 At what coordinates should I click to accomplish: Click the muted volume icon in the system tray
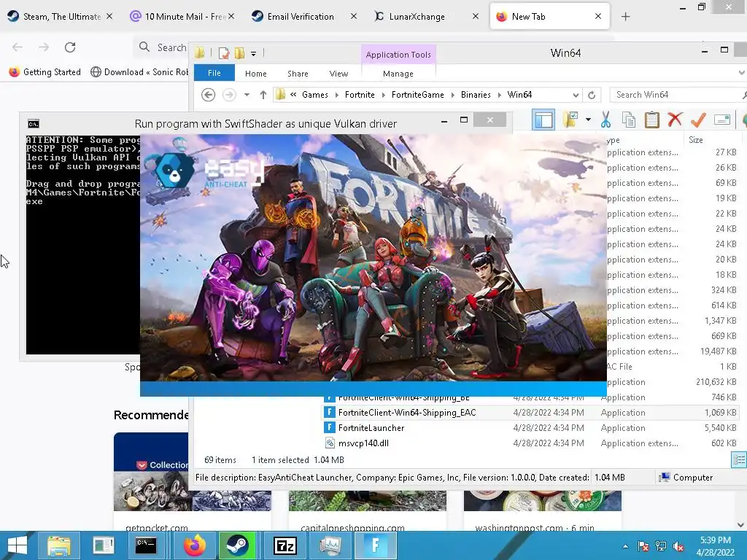(678, 546)
